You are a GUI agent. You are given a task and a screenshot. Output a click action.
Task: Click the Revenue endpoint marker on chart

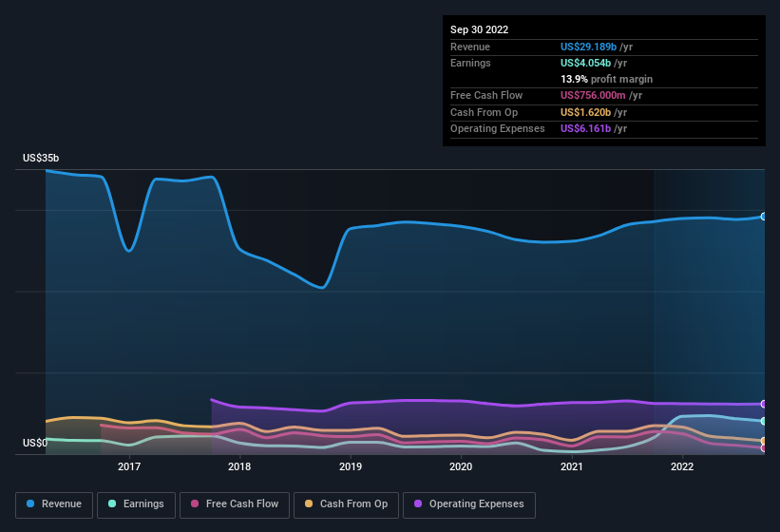764,217
